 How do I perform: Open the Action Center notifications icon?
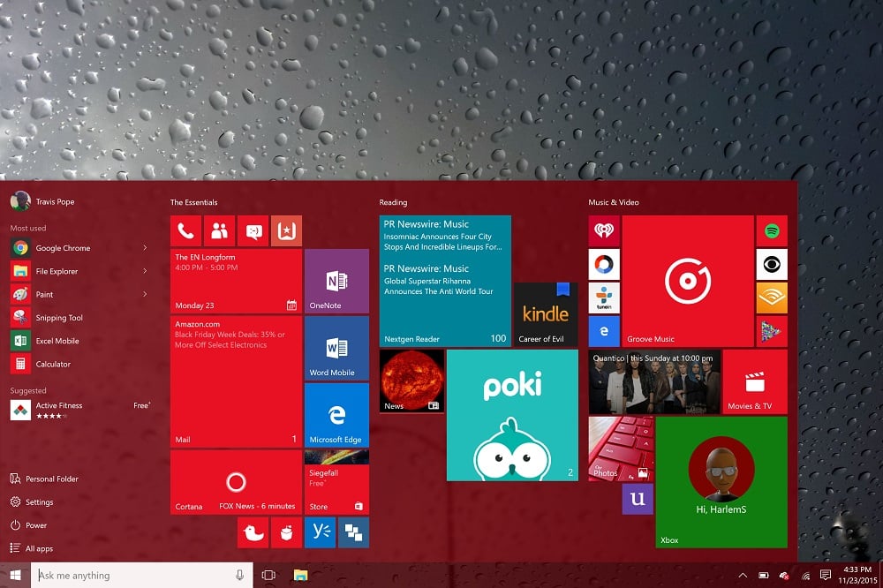click(826, 575)
